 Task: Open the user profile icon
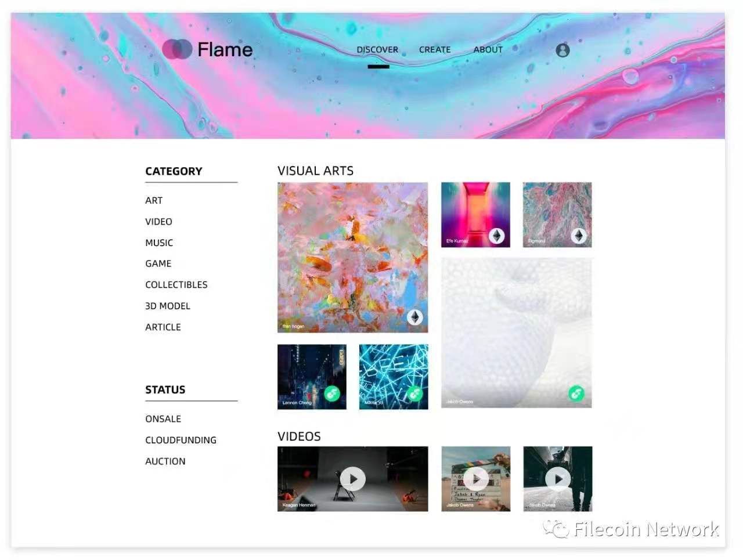[x=562, y=50]
